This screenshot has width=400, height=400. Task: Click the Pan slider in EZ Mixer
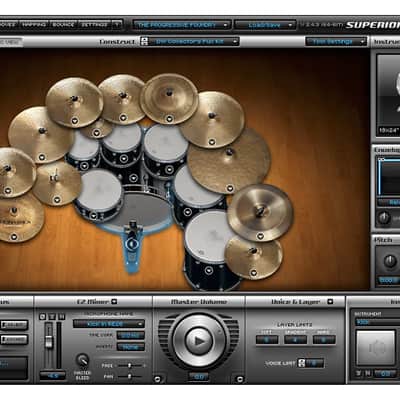(x=130, y=376)
